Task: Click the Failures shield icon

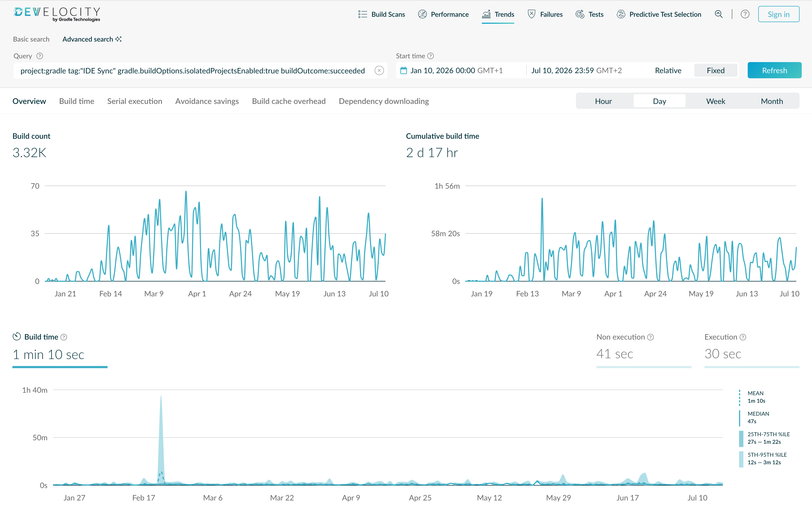Action: (532, 14)
